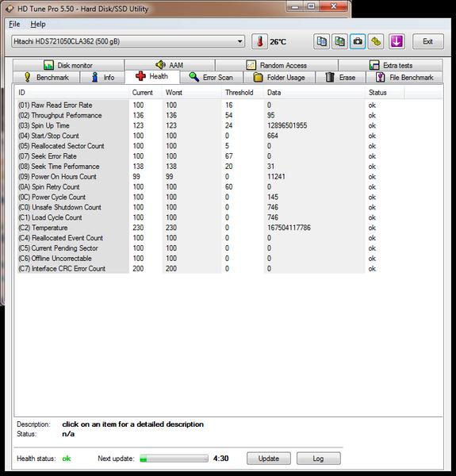Select the Health tab
Image resolution: width=456 pixels, height=476 pixels.
point(152,76)
